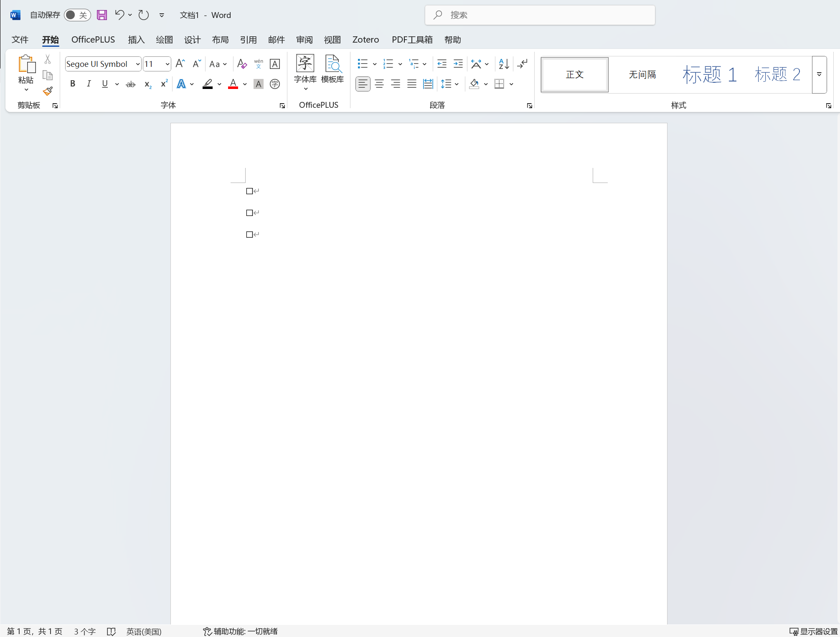
Task: Apply the red font color swatch
Action: [x=233, y=84]
